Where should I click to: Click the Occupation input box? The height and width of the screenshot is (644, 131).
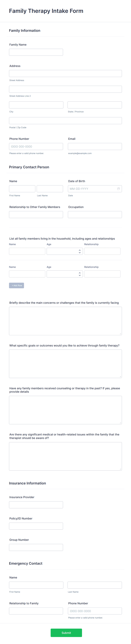point(95,214)
